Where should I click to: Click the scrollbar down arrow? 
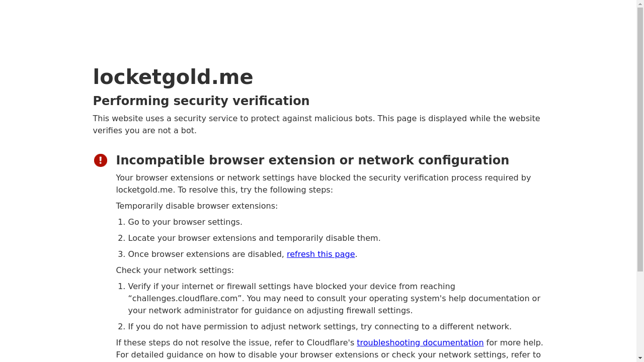pos(640,358)
